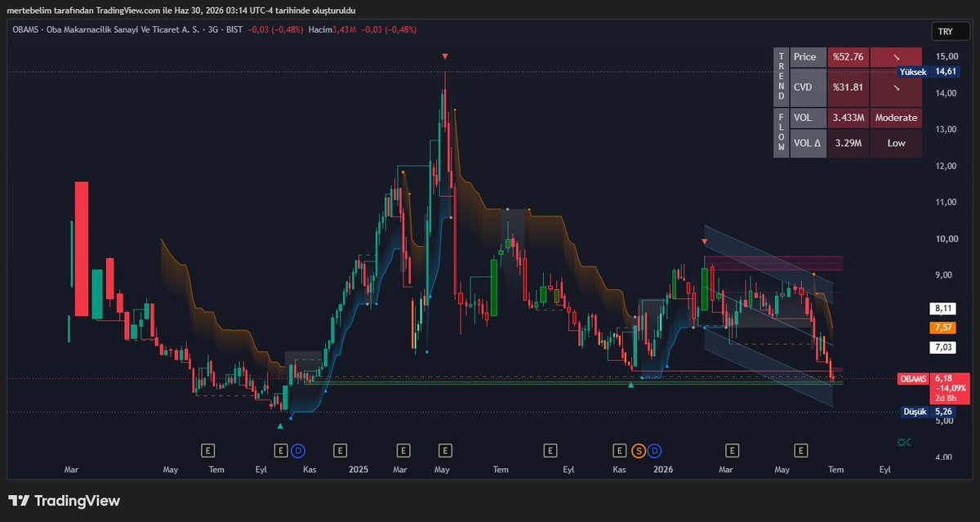The height and width of the screenshot is (522, 980).
Task: Click the CVD trend down-arrow cell
Action: (896, 86)
